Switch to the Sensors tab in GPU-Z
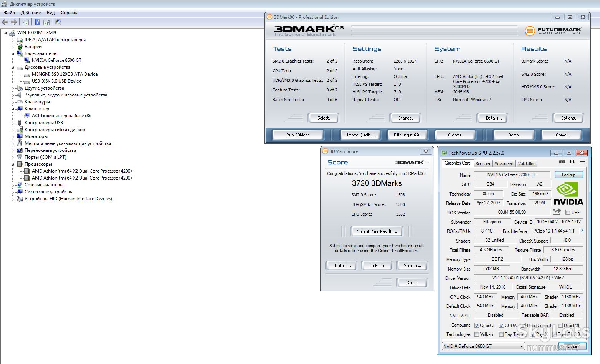Screen dimensions: 600x364 pyautogui.click(x=482, y=164)
